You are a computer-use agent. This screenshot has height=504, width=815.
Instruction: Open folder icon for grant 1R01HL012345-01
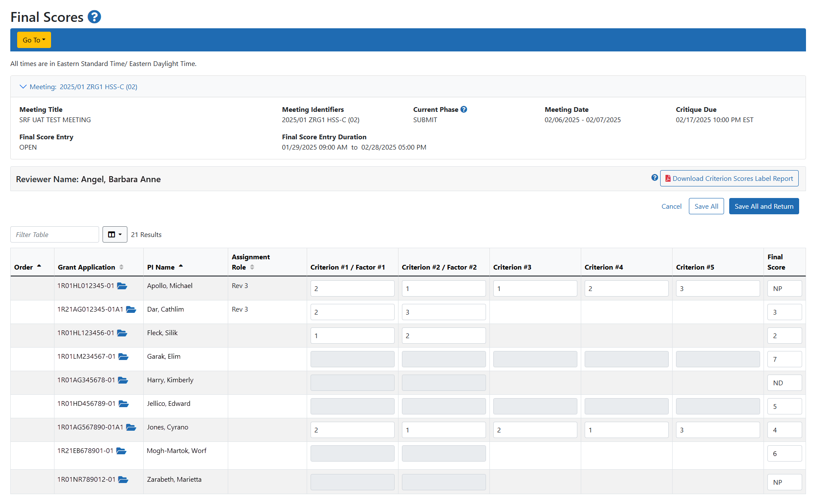tap(122, 286)
